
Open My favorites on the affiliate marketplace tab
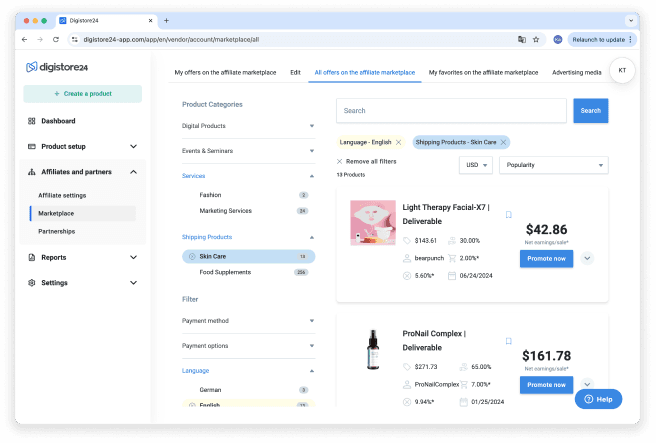click(483, 72)
